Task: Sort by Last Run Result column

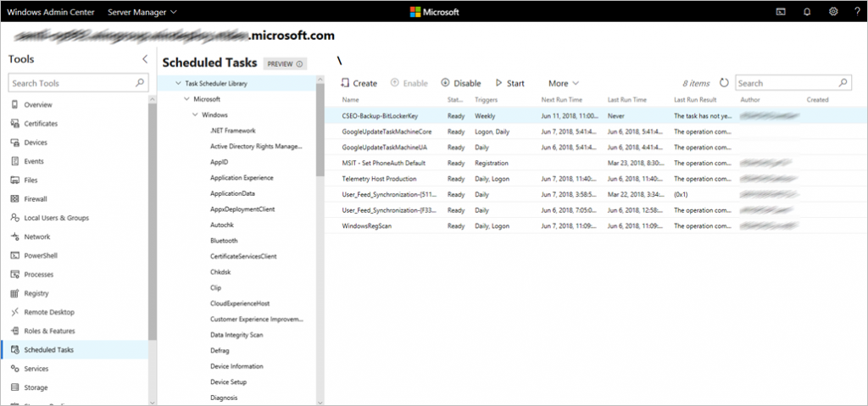Action: tap(695, 100)
